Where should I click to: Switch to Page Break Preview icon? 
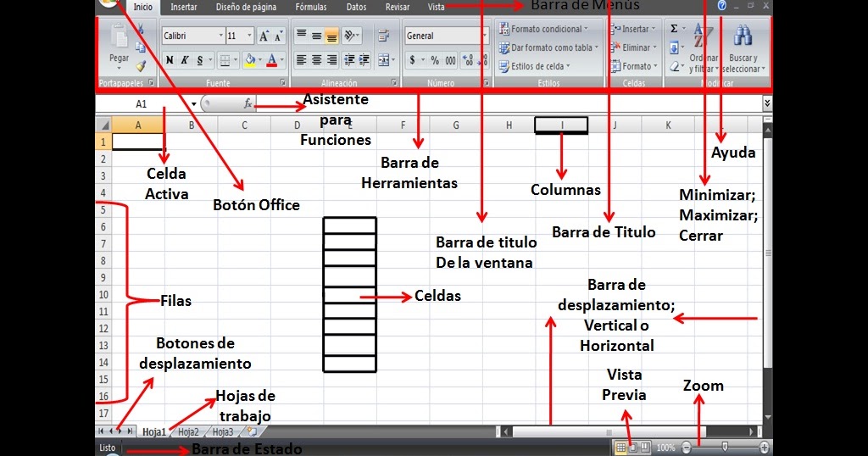(x=645, y=448)
